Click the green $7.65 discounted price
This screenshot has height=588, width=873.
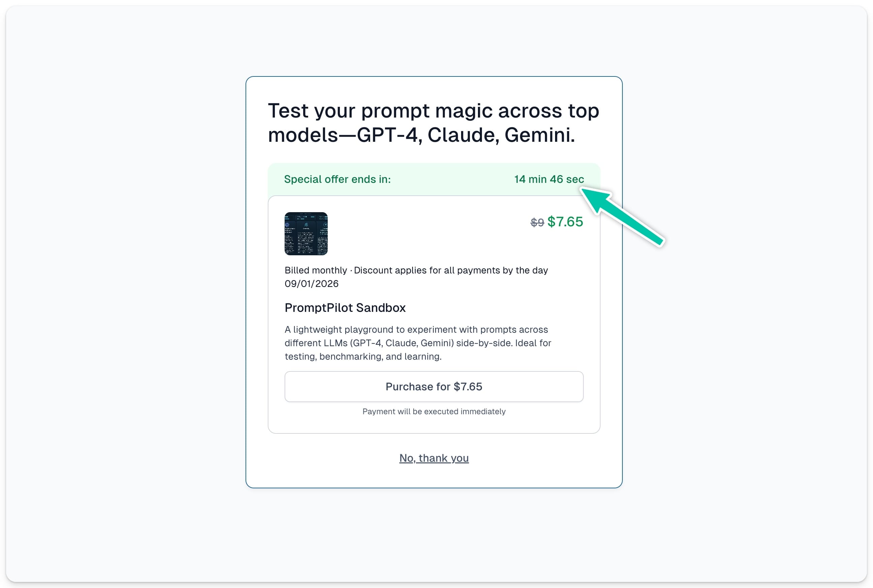[565, 222]
